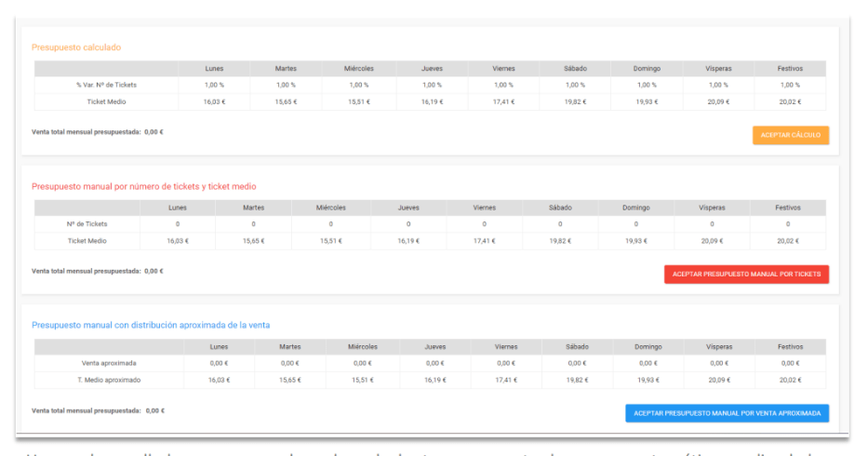Click the Presupuesto calculado section heading
Image resolution: width=868 pixels, height=456 pixels.
(76, 47)
